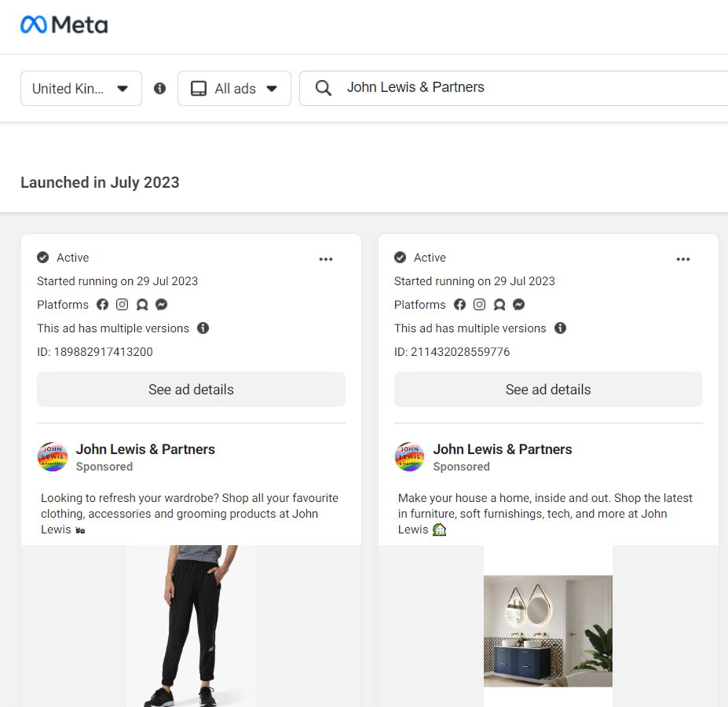
Task: Open three-dot menu on first ad card
Action: (x=326, y=259)
